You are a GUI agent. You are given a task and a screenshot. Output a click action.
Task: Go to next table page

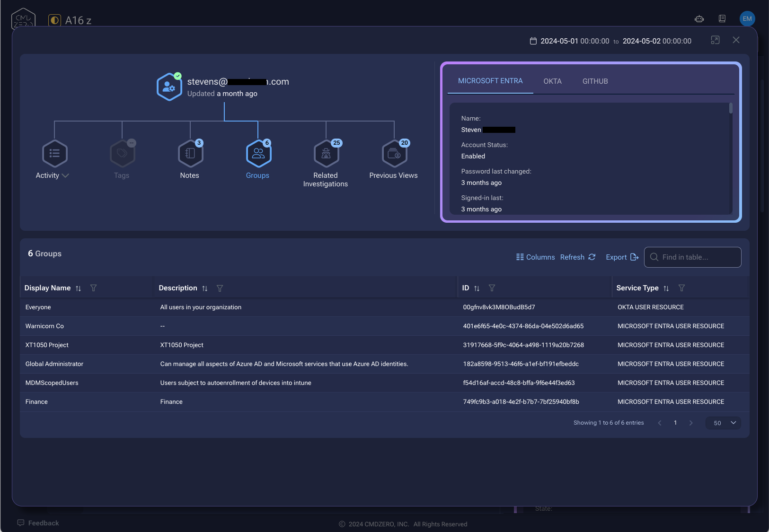691,423
